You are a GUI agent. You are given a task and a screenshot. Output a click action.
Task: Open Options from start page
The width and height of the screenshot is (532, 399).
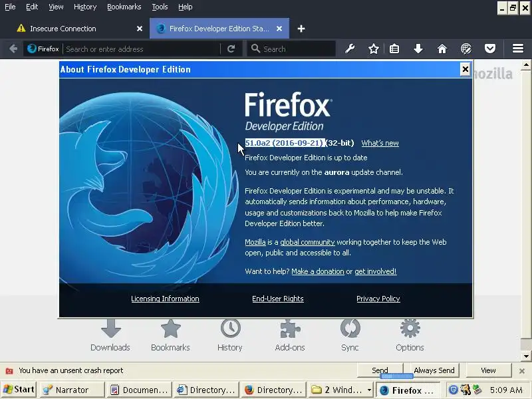click(410, 336)
